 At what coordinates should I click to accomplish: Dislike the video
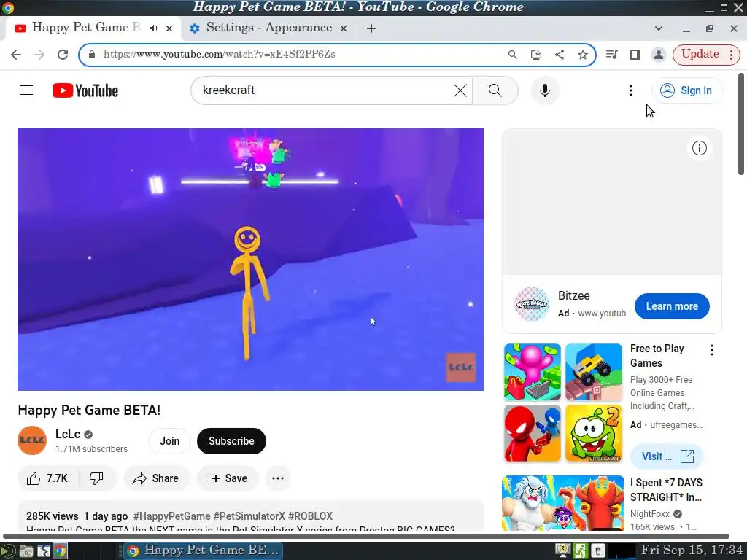tap(97, 478)
